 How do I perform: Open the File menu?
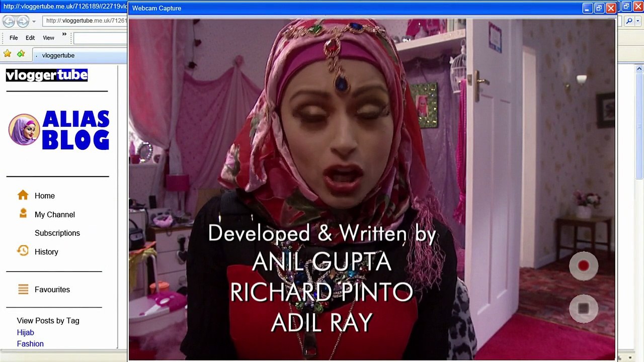tap(14, 38)
